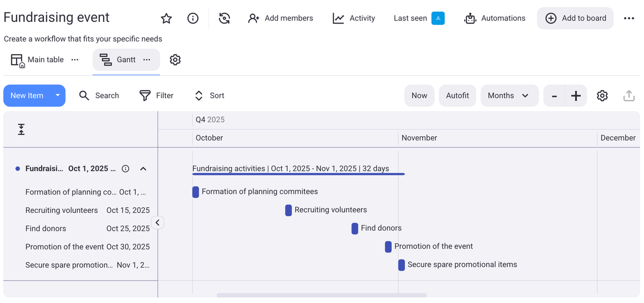Zoom in the timeline with plus button
The image size is (644, 303).
[576, 96]
